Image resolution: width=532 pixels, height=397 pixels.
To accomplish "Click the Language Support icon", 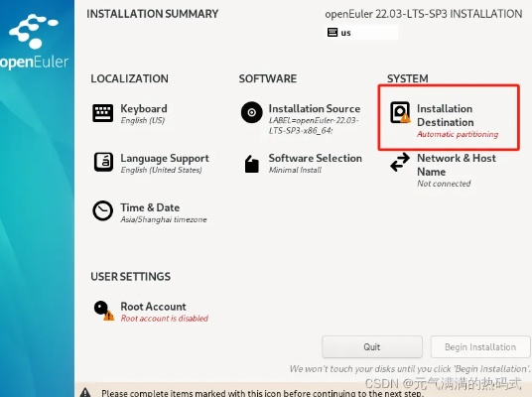I will pos(103,162).
